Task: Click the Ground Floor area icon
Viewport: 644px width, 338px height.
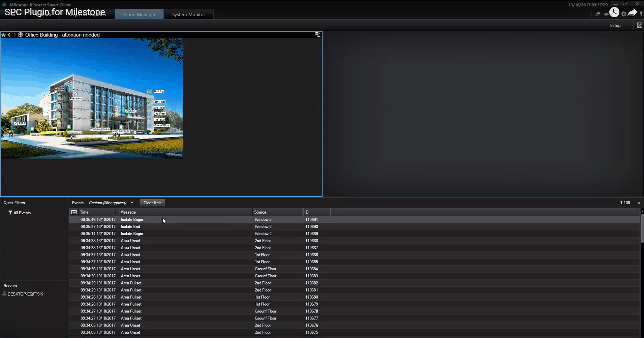Action: coord(149,125)
